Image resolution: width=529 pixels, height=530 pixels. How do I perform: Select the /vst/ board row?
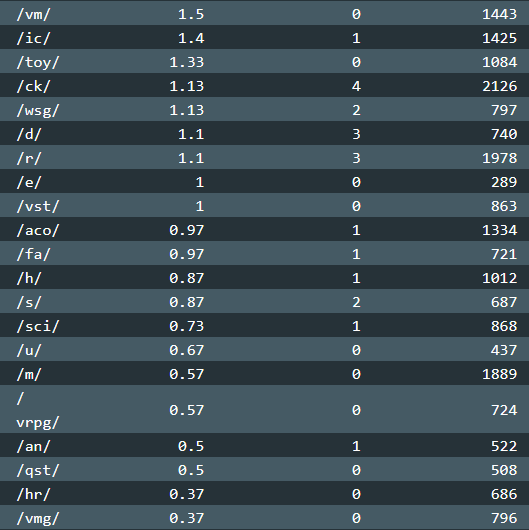tap(264, 205)
